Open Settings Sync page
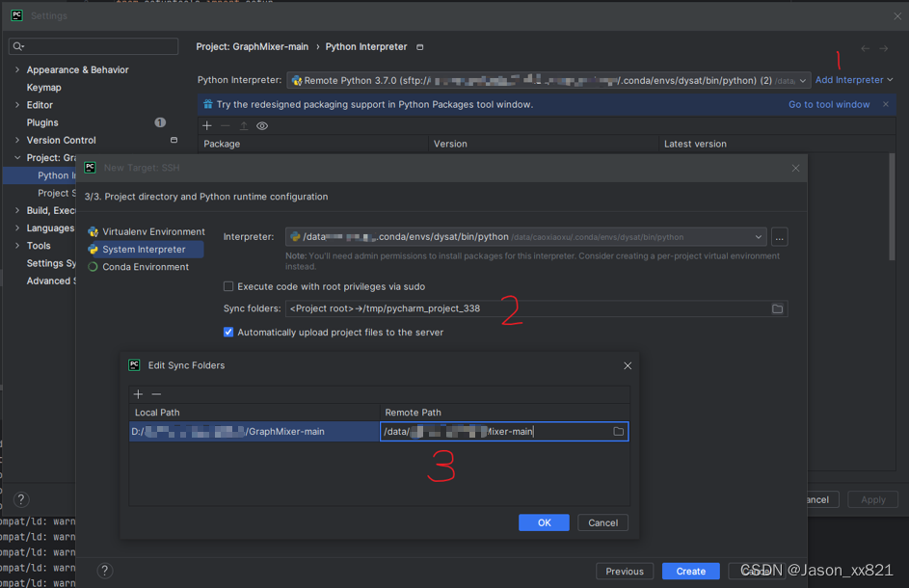 pyautogui.click(x=51, y=263)
